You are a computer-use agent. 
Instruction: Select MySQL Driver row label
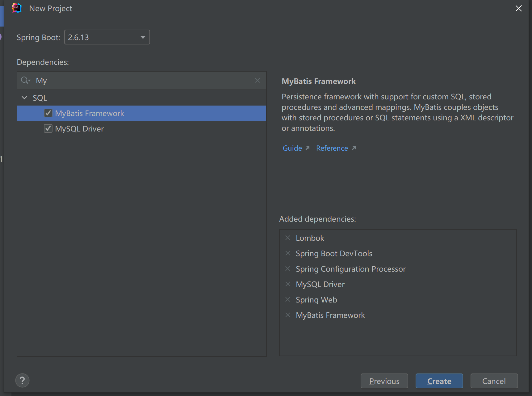click(79, 129)
